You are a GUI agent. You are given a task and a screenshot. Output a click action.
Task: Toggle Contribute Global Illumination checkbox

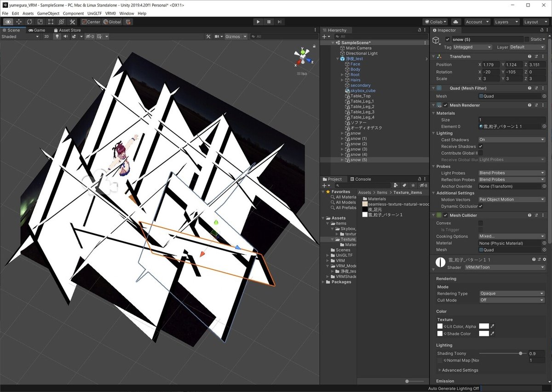(481, 153)
